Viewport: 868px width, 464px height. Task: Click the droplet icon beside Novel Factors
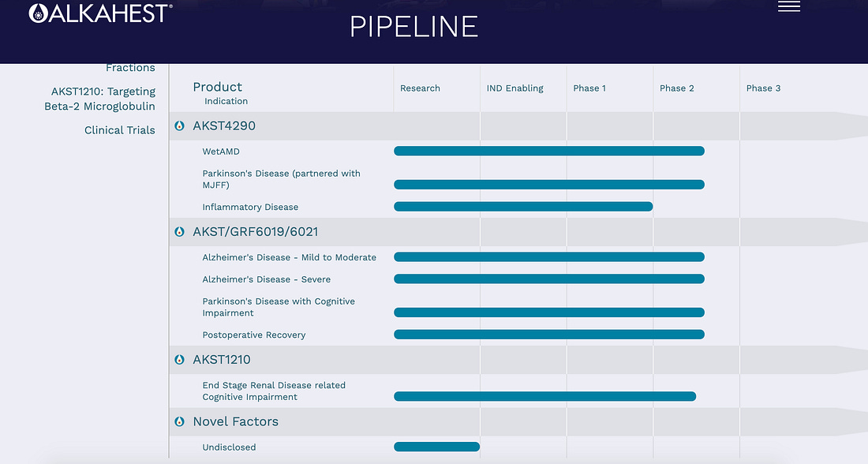(x=179, y=421)
